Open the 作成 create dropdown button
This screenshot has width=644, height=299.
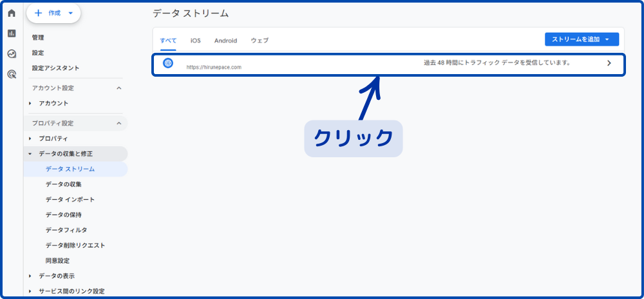point(53,13)
